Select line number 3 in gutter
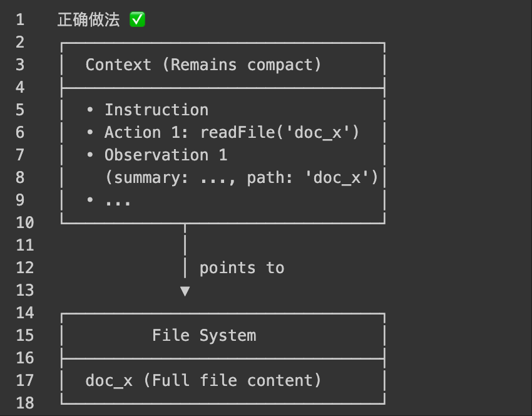532x416 pixels. pyautogui.click(x=21, y=65)
